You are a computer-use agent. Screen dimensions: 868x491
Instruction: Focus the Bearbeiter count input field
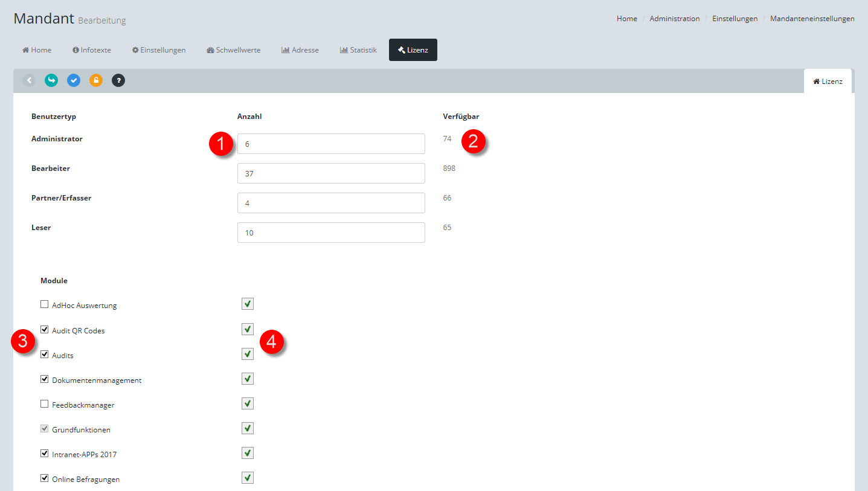(x=331, y=173)
